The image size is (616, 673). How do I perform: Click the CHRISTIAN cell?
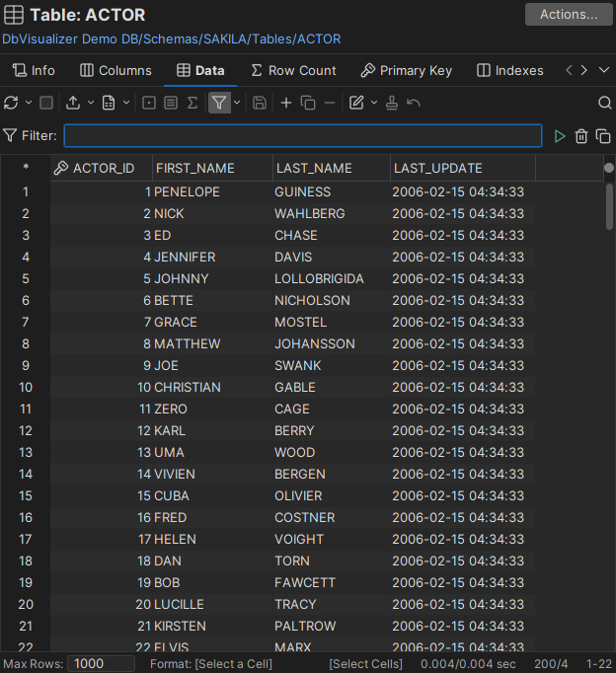coord(212,387)
